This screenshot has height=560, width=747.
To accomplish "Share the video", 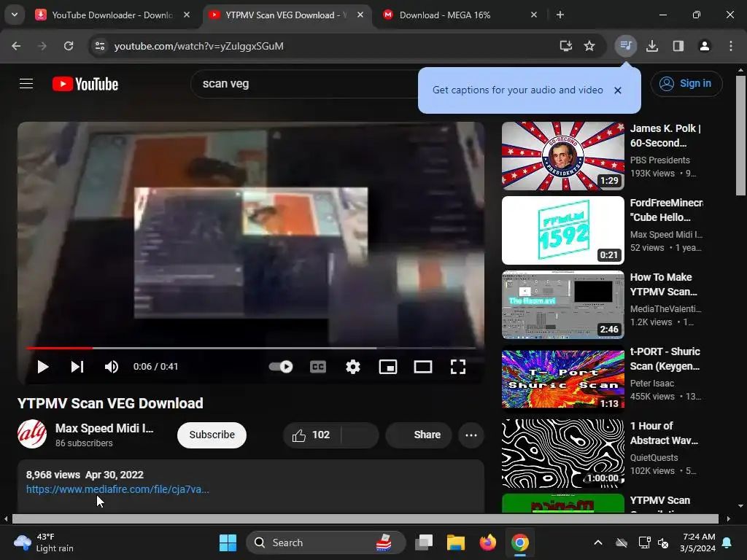I will 419,435.
